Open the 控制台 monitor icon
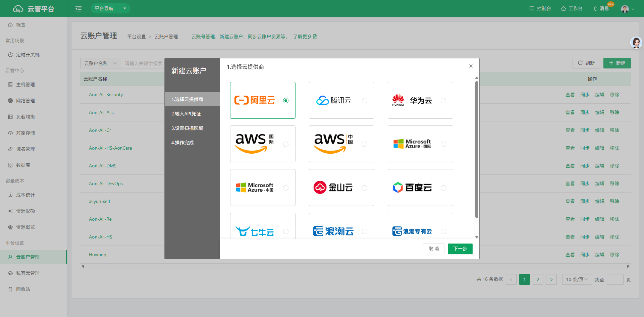 coord(532,8)
